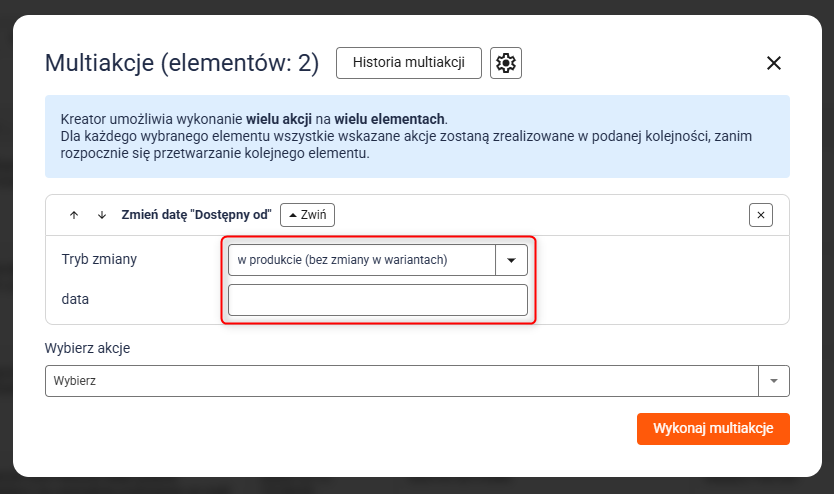Click the arrow of Wybierz dropdown
The width and height of the screenshot is (834, 494).
pos(774,381)
